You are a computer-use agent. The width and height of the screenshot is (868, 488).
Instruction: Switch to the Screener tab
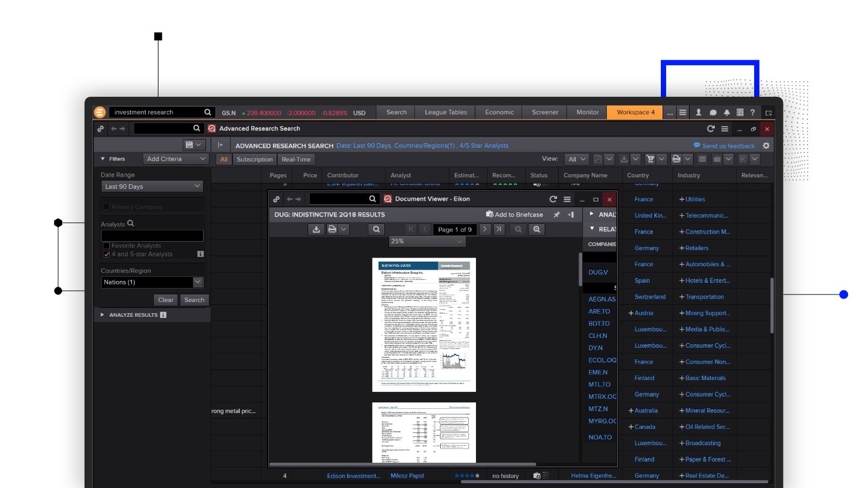545,112
